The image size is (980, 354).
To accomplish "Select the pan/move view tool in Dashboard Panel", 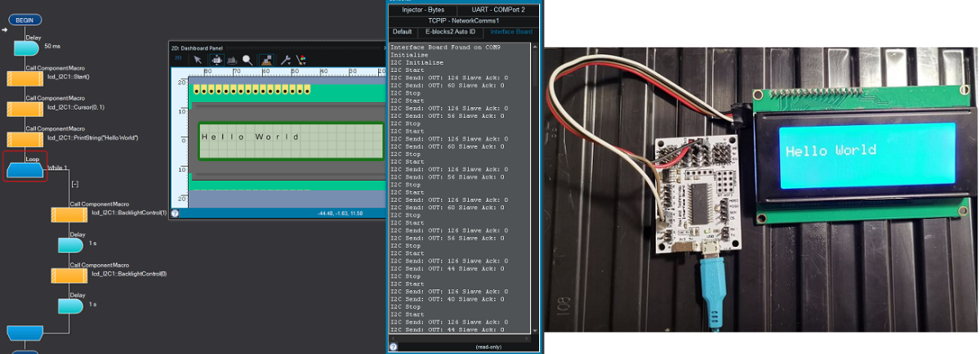I will [x=216, y=60].
